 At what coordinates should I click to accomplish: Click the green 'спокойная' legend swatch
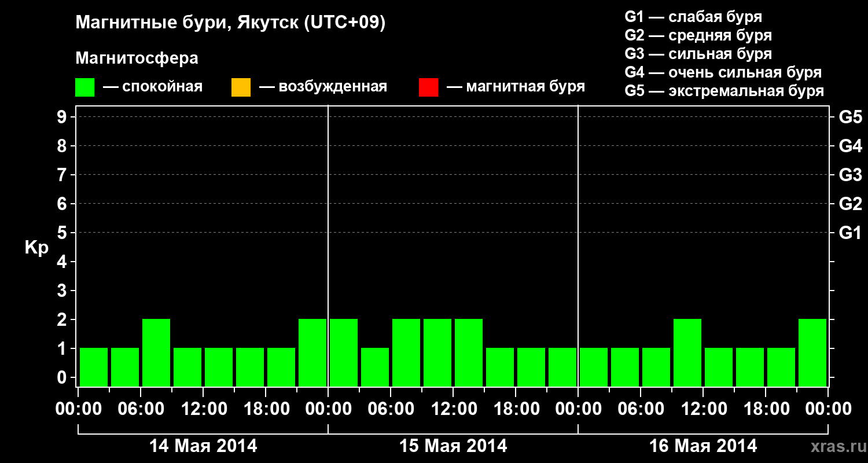point(85,87)
